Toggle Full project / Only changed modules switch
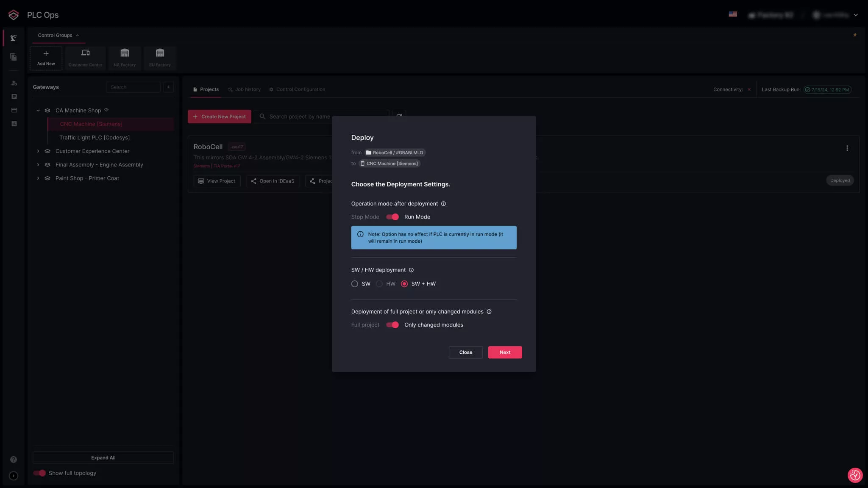Image resolution: width=868 pixels, height=488 pixels. [392, 325]
